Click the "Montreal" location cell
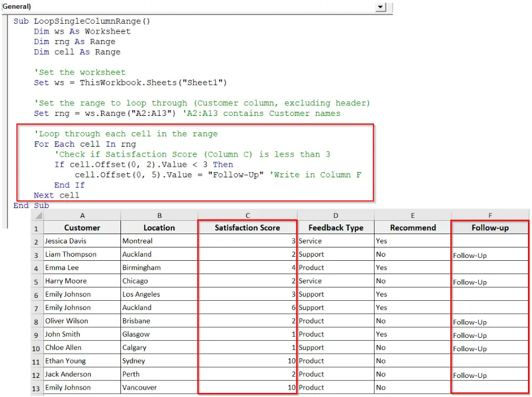Viewport: 532px width, 397px height. pyautogui.click(x=159, y=241)
